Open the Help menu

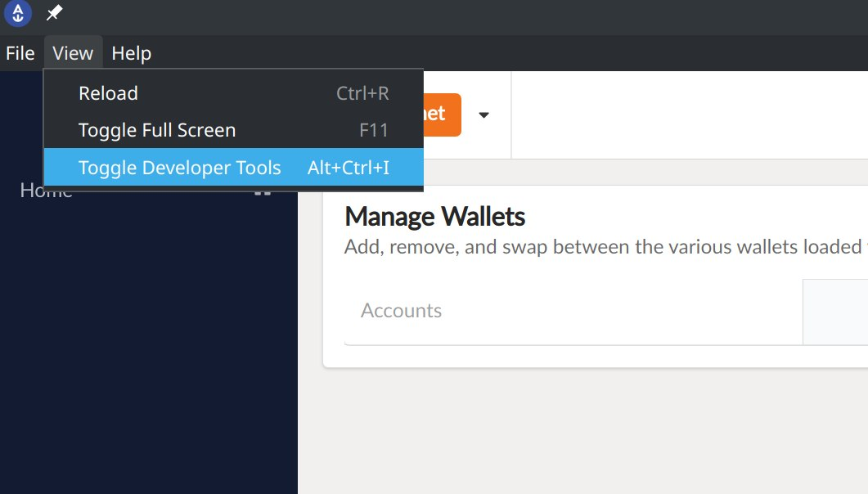click(131, 53)
